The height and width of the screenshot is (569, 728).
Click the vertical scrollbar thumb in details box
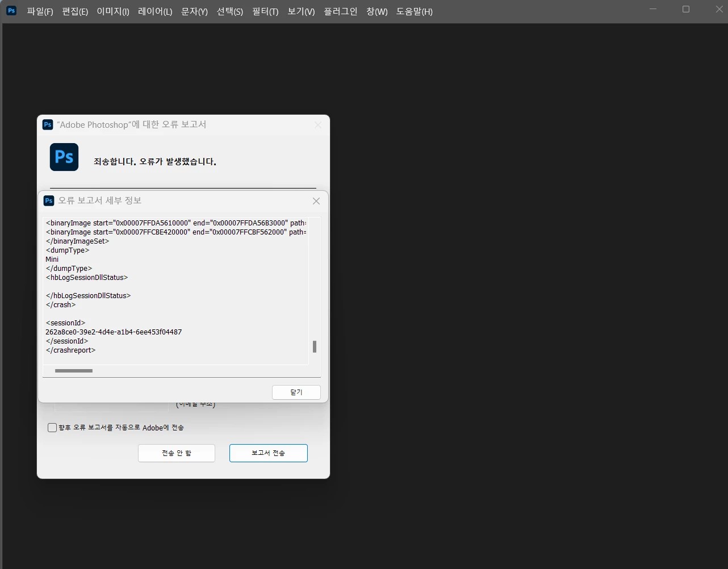point(315,346)
